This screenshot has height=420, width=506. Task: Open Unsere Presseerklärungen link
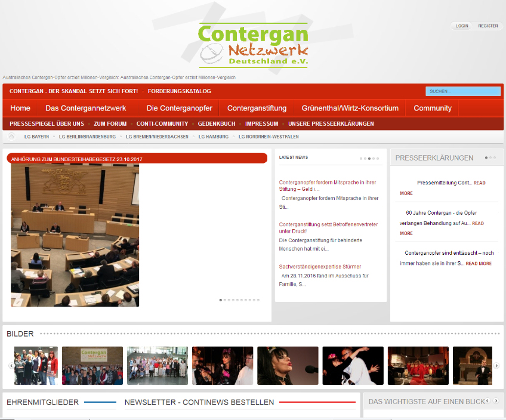point(331,124)
